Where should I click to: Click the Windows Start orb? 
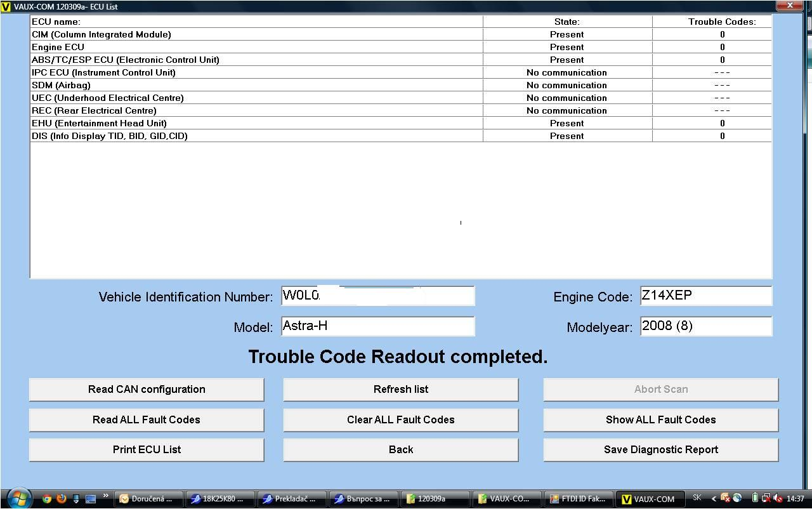tap(19, 498)
